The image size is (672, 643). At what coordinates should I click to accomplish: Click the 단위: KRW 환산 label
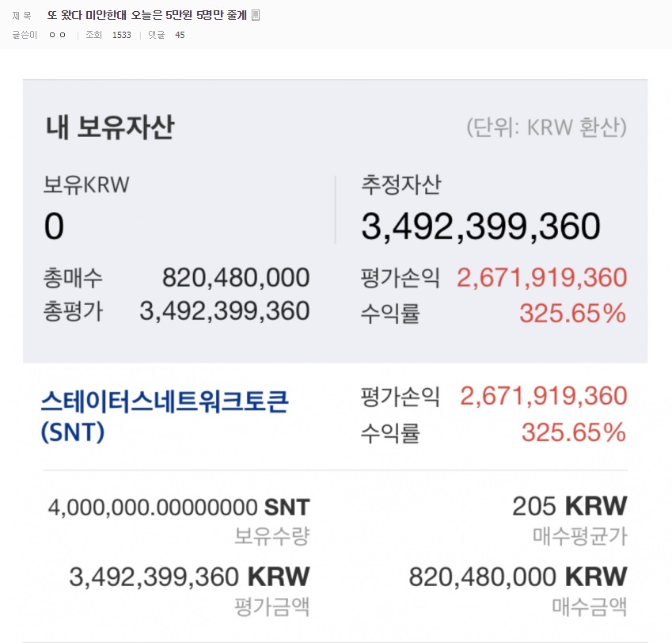pos(546,127)
